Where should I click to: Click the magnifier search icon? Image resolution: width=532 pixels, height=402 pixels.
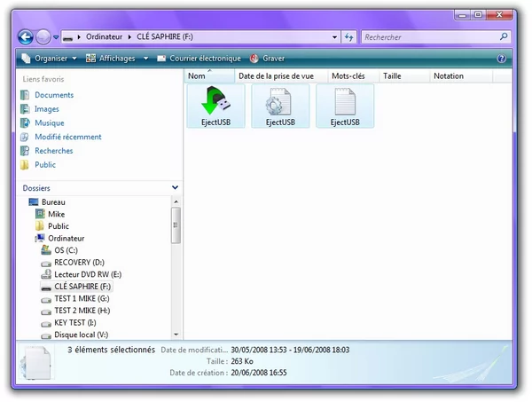504,36
